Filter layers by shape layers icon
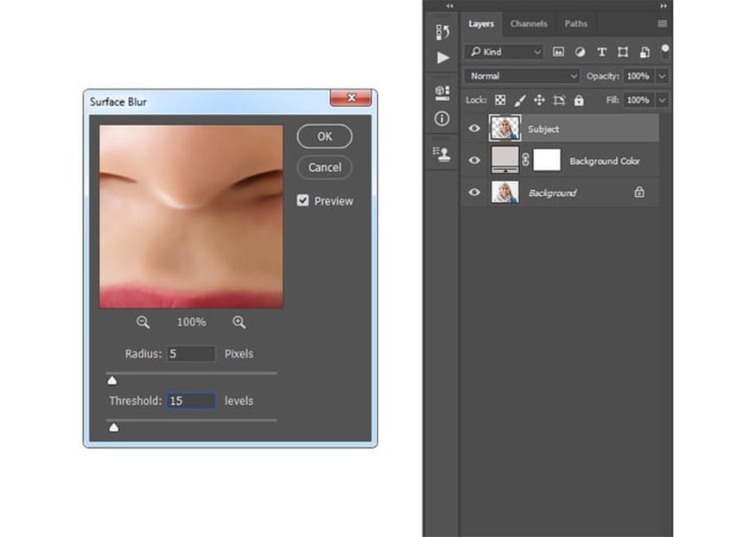 point(623,52)
